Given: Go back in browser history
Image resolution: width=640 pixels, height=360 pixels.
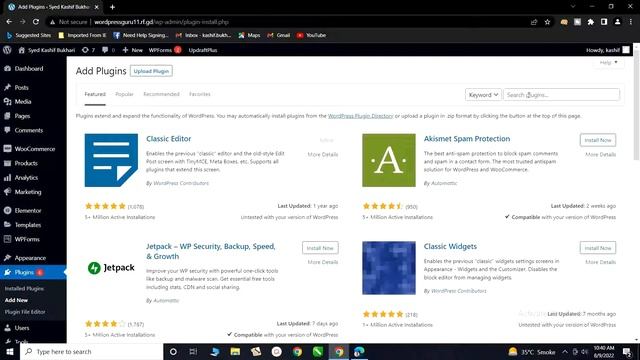Looking at the screenshot, I should [x=9, y=22].
